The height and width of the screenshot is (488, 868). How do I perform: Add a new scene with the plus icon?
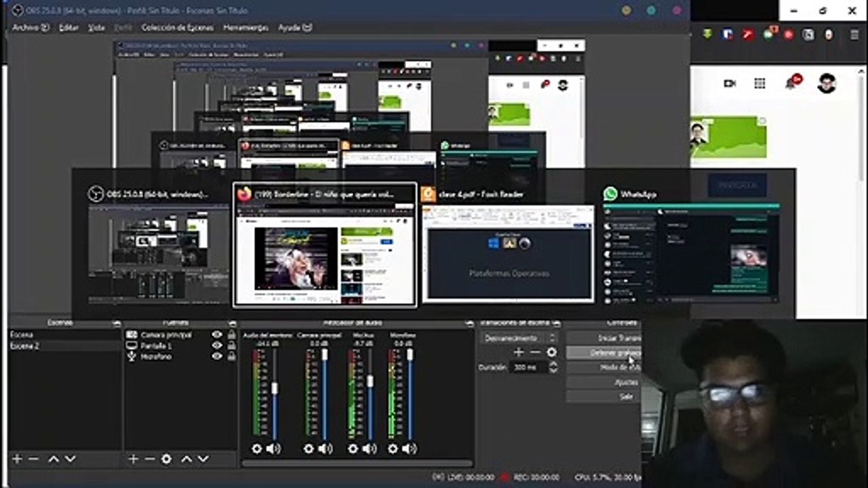(x=17, y=459)
